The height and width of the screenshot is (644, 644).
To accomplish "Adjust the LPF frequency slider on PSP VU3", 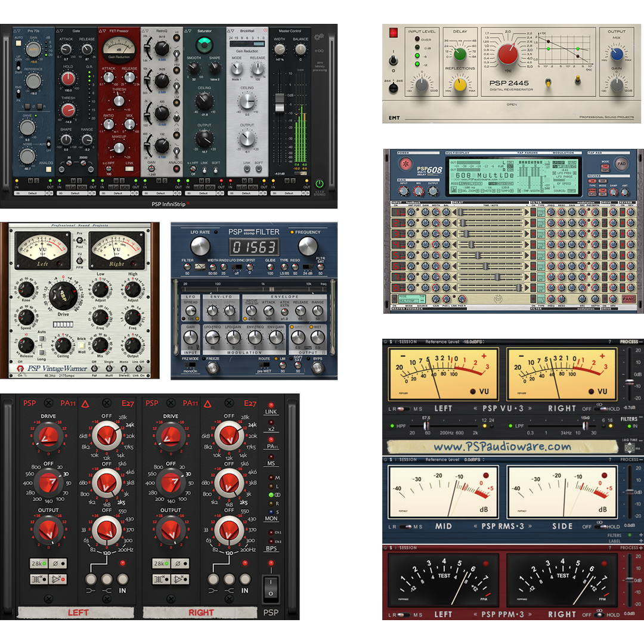I will tap(585, 425).
